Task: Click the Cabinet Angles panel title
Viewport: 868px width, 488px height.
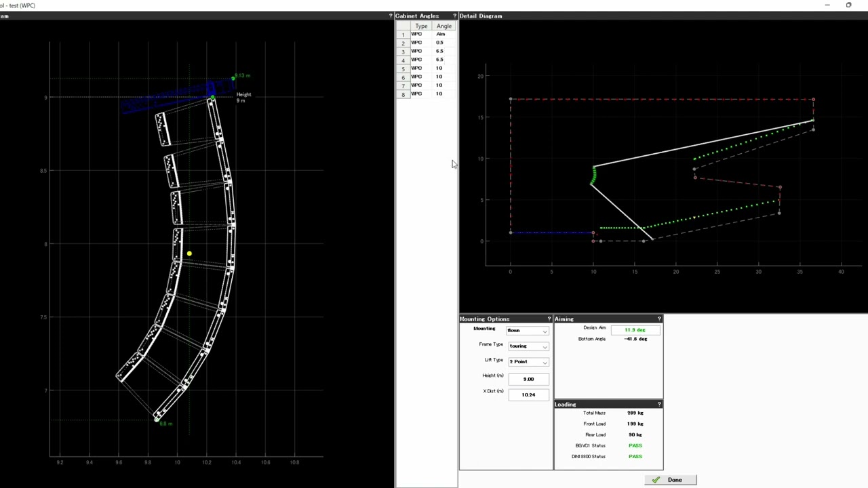Action: (417, 16)
